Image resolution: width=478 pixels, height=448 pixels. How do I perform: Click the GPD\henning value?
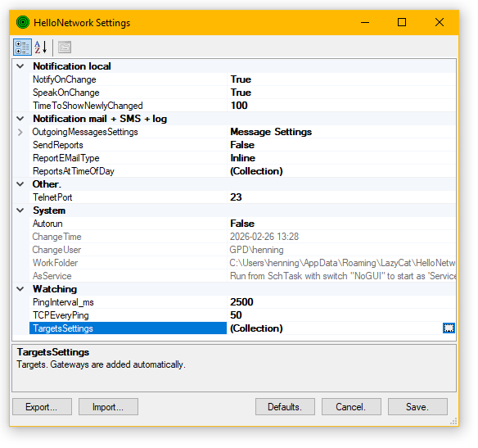(x=257, y=250)
